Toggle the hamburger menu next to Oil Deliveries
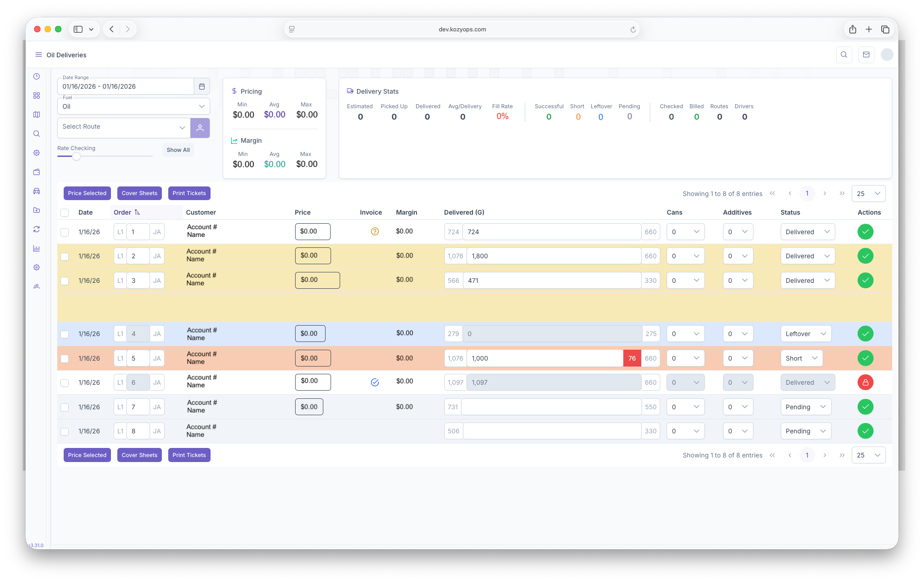The image size is (924, 583). click(39, 55)
